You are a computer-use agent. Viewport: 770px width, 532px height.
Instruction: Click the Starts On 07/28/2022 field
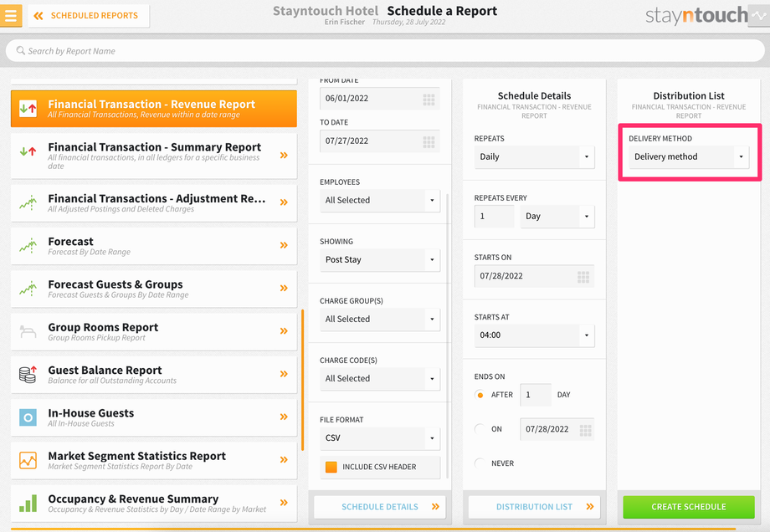[534, 276]
